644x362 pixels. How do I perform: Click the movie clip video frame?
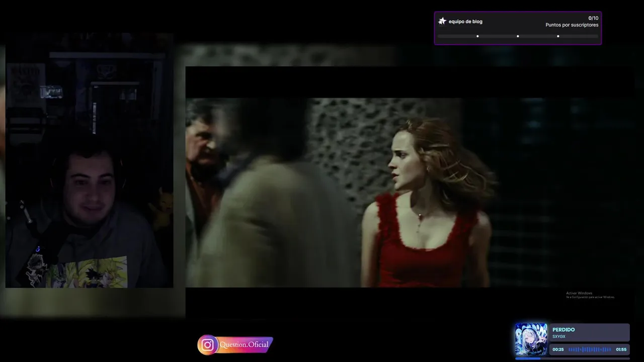pos(410,193)
